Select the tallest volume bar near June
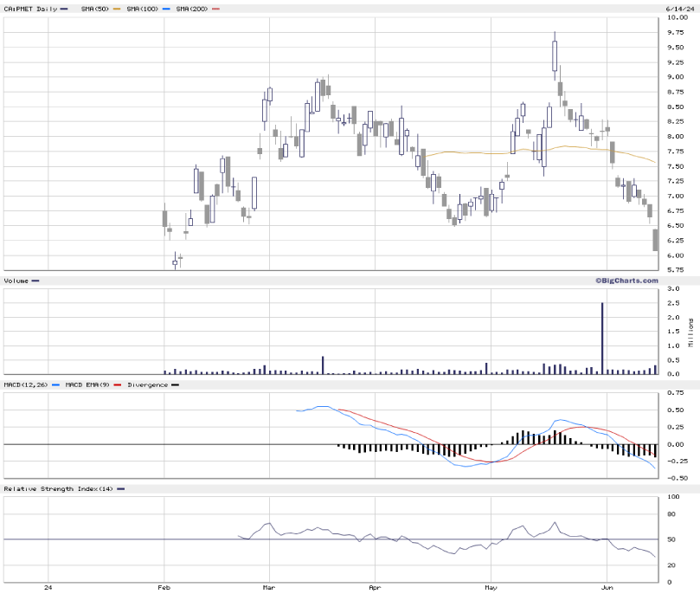 [x=602, y=338]
